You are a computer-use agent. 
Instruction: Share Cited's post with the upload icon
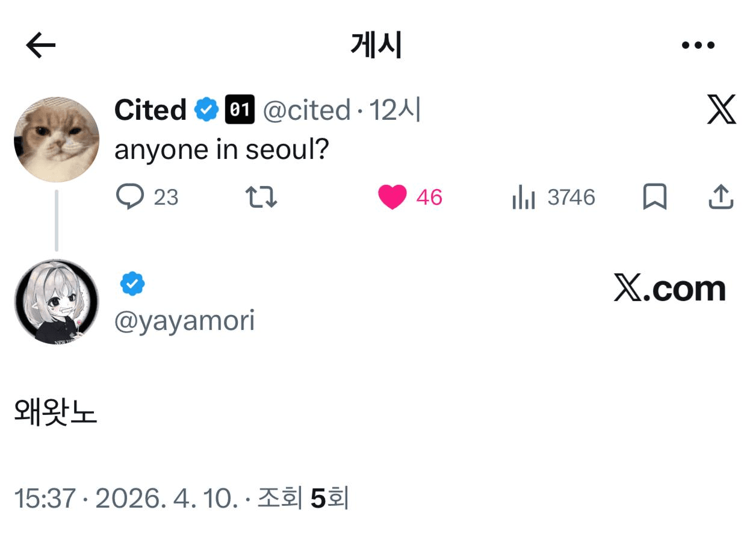tap(720, 197)
